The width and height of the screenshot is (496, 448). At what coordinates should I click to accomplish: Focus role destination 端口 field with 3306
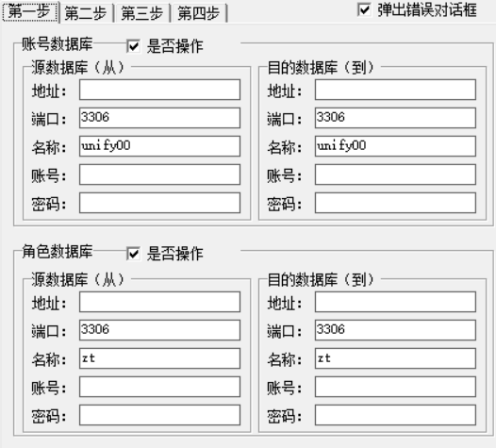click(395, 330)
